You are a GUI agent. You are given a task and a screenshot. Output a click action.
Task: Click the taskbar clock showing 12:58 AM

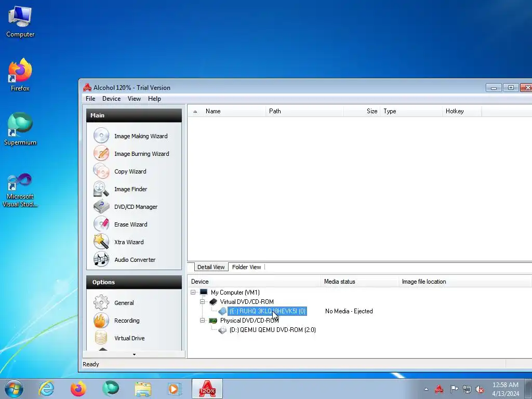[505, 389]
